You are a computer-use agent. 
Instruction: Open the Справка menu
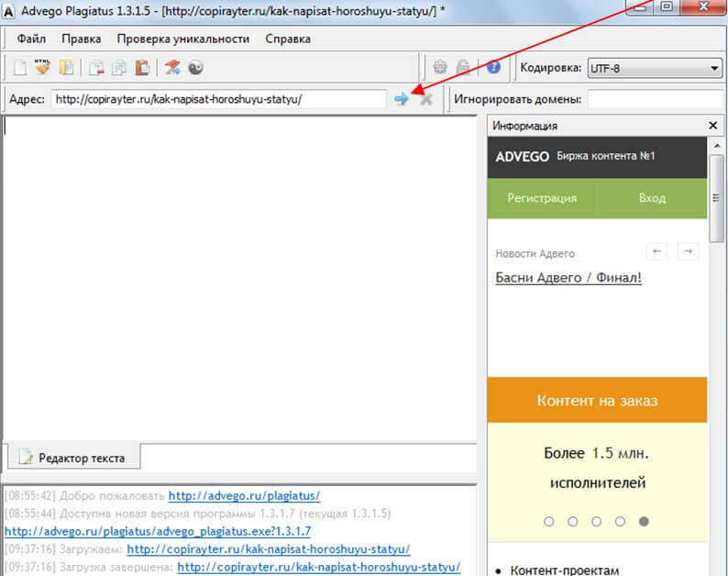(x=288, y=39)
